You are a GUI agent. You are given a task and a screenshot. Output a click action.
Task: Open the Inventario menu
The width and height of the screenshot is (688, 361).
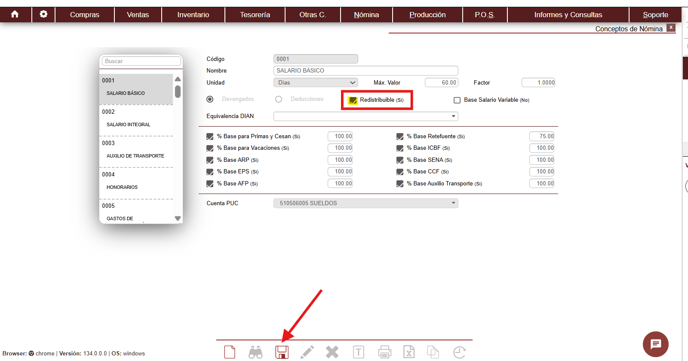(193, 14)
